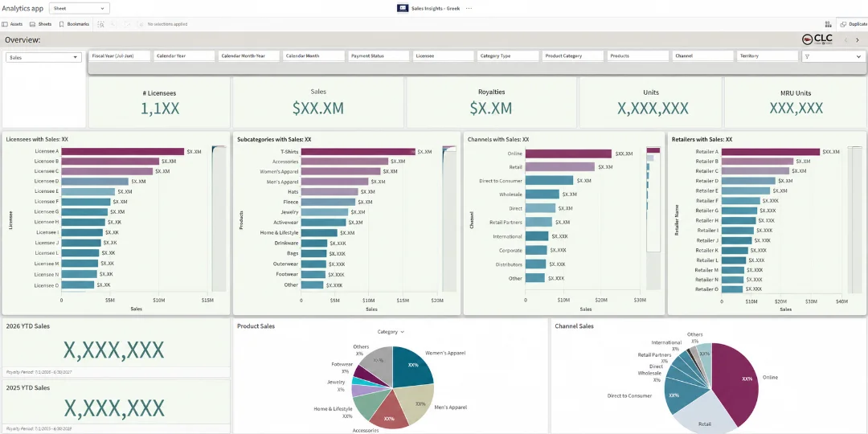
Task: Click the Subcategories chart mini scrollbar
Action: tap(449, 218)
